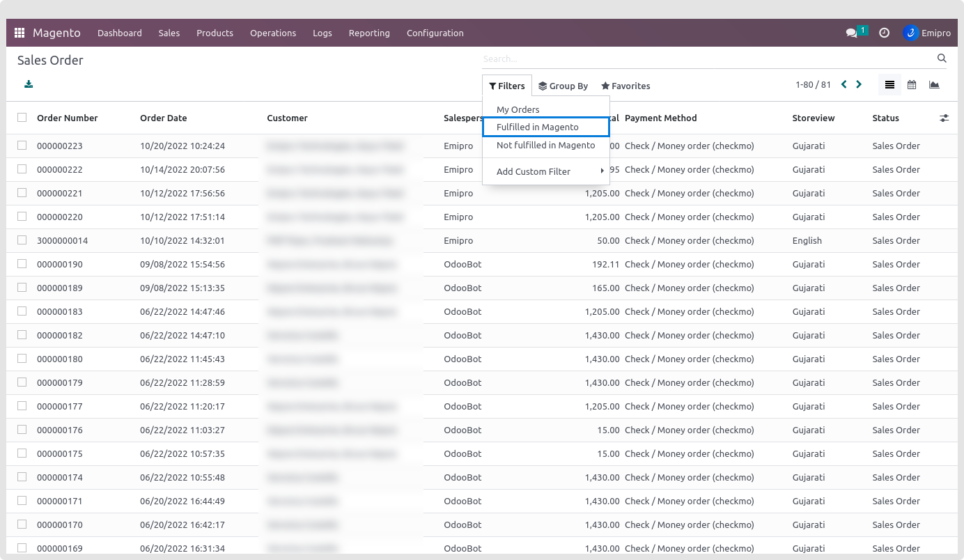The image size is (964, 560).
Task: Select checkbox for order 000000223
Action: coord(22,146)
